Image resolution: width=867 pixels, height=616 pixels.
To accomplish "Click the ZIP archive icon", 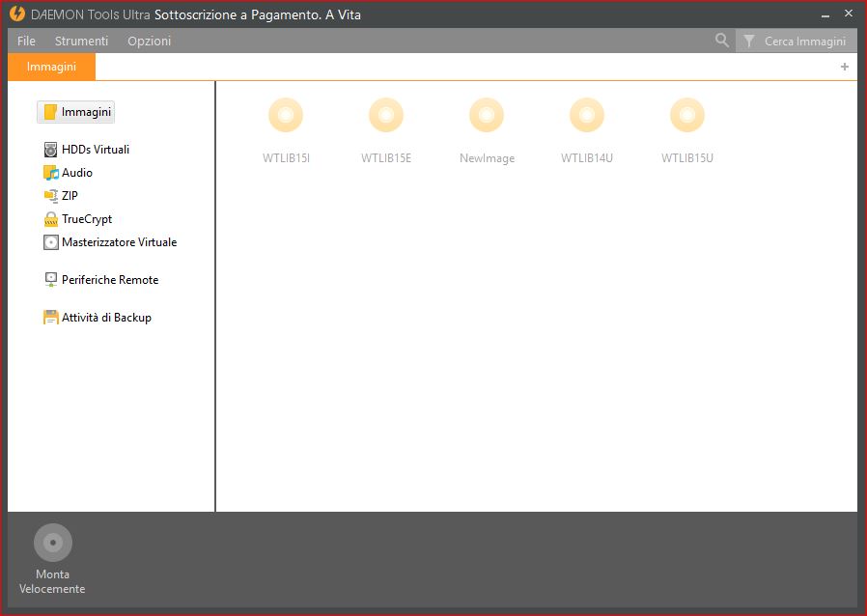I will 50,196.
